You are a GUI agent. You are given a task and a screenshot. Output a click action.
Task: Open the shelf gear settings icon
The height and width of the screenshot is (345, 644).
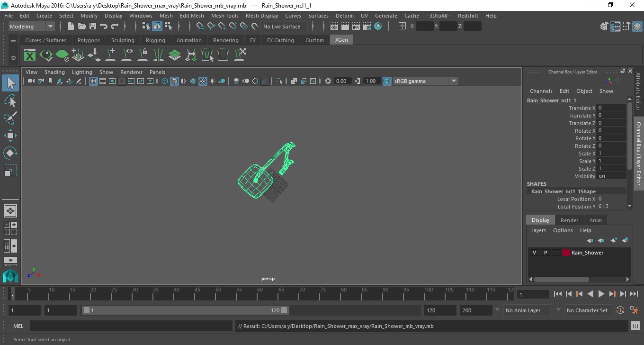[x=13, y=58]
